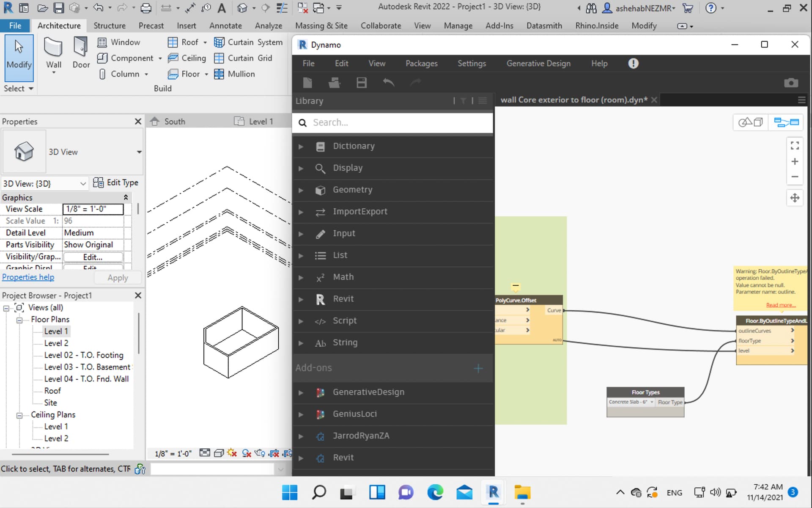
Task: Click the View Scale value field
Action: click(x=93, y=209)
